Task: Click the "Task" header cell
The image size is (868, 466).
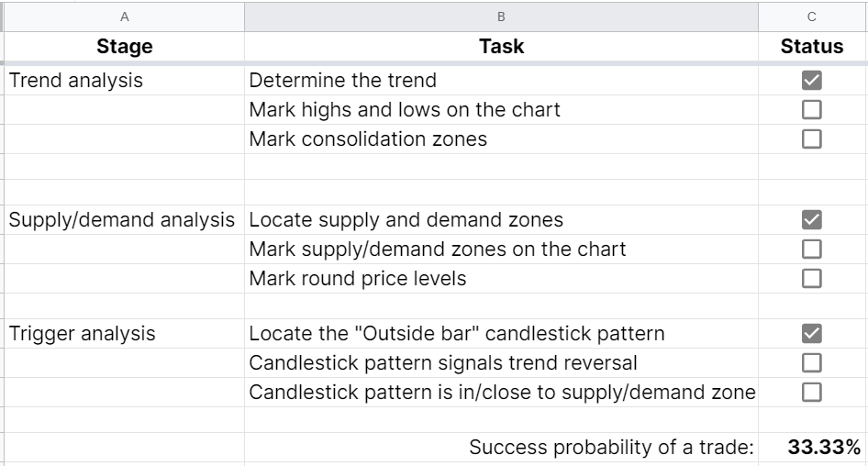Action: coord(501,47)
